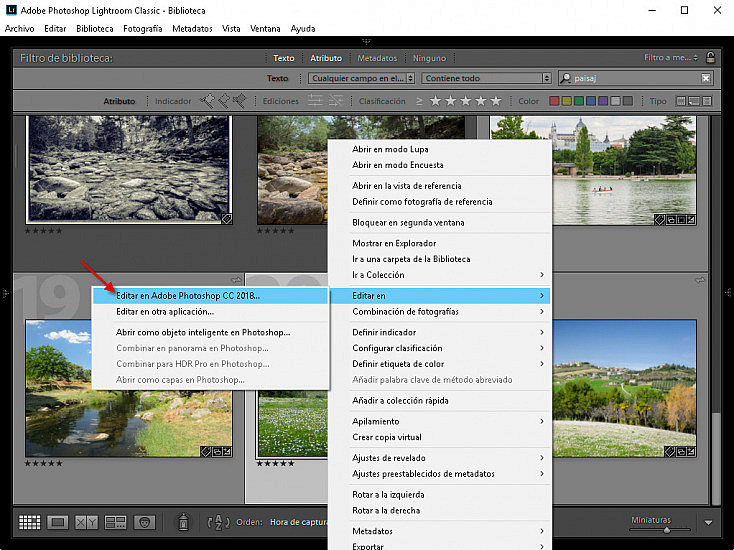Filter by videos type icon
This screenshot has height=550, width=734.
(x=707, y=101)
